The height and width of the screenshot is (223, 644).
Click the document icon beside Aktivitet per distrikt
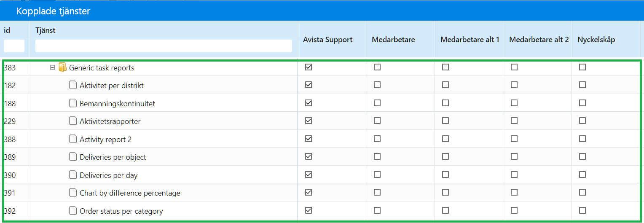click(x=73, y=85)
